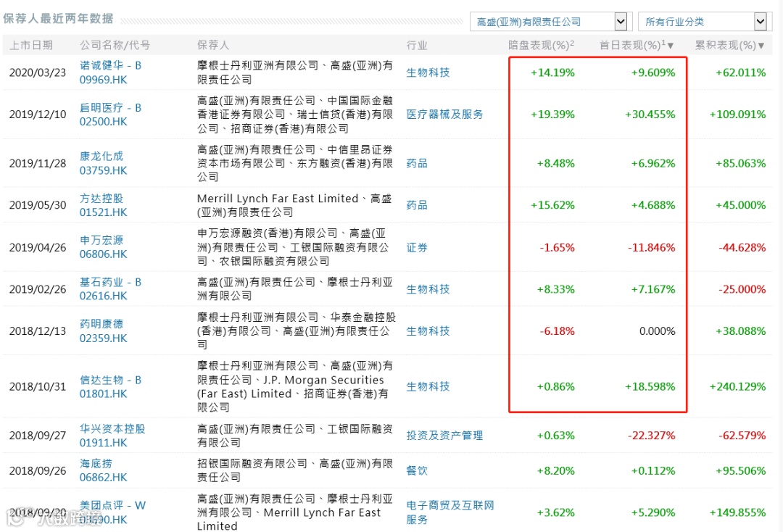Image resolution: width=783 pixels, height=532 pixels.
Task: Select grey-market value -6.18%
Action: (x=557, y=331)
